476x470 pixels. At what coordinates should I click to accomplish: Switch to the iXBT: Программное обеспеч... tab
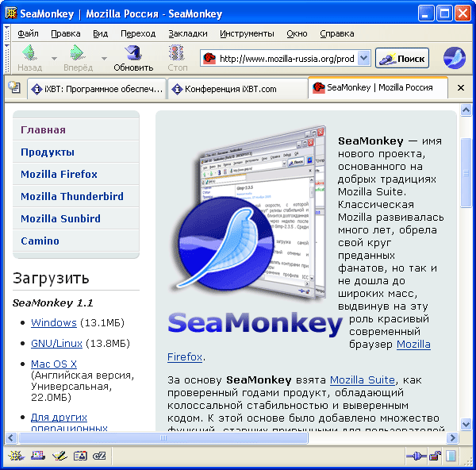[x=97, y=89]
